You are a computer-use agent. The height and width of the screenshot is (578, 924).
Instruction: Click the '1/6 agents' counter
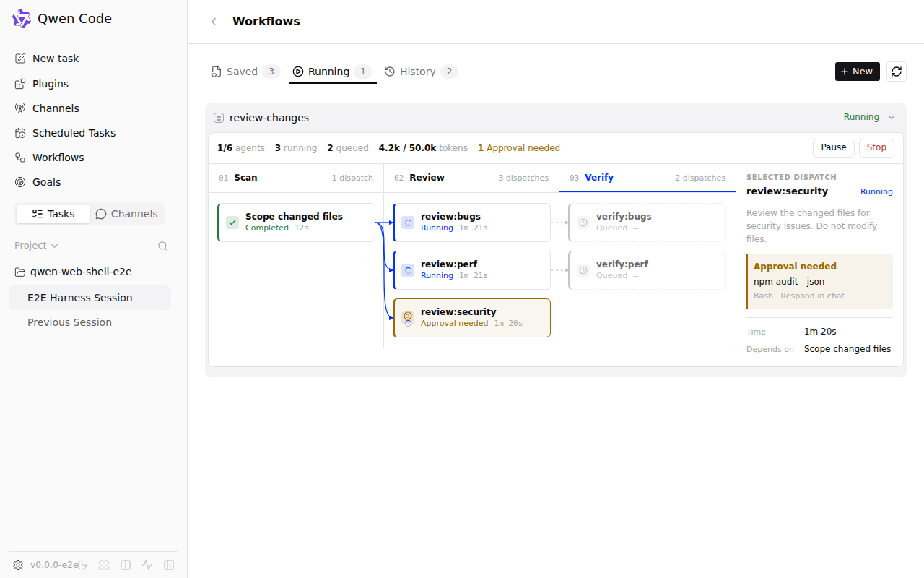241,148
